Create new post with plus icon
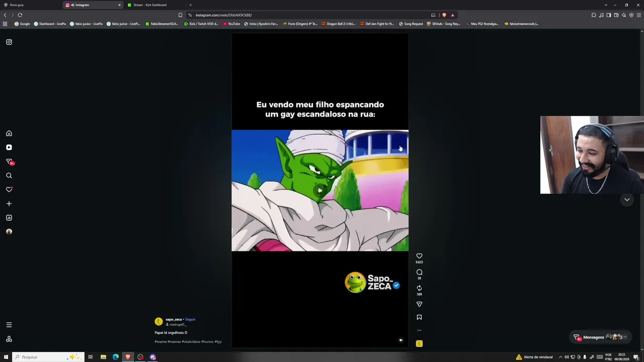This screenshot has height=362, width=644. click(9, 204)
